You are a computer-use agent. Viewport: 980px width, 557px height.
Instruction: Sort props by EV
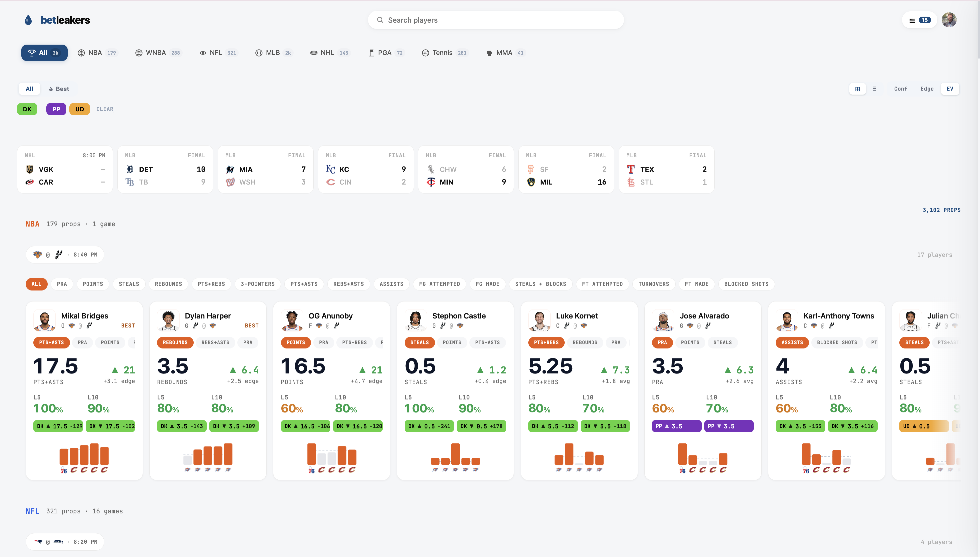[950, 89]
